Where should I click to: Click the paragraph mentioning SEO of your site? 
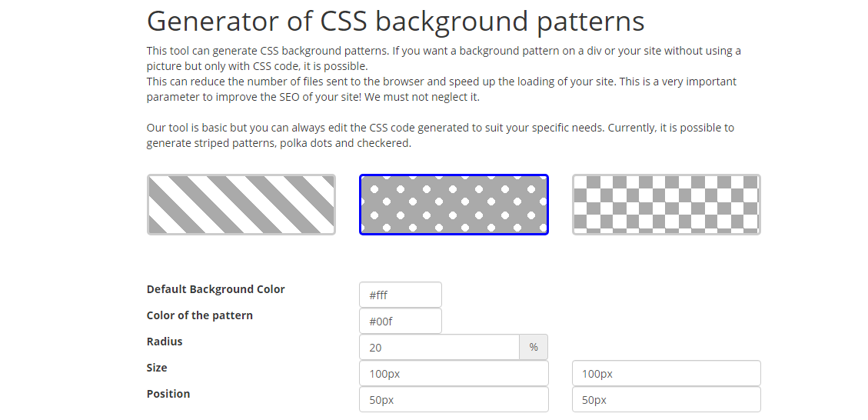442,88
